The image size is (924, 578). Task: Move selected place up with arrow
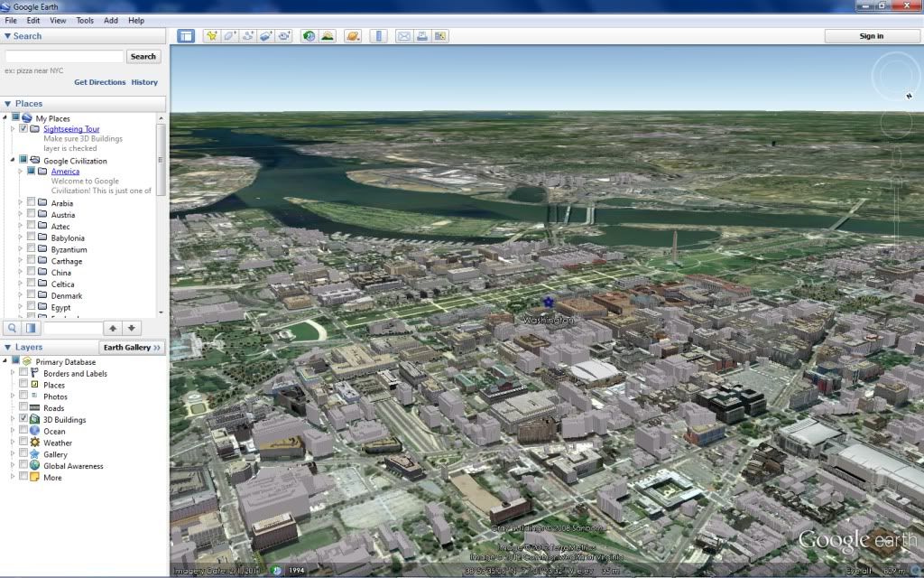(x=113, y=328)
